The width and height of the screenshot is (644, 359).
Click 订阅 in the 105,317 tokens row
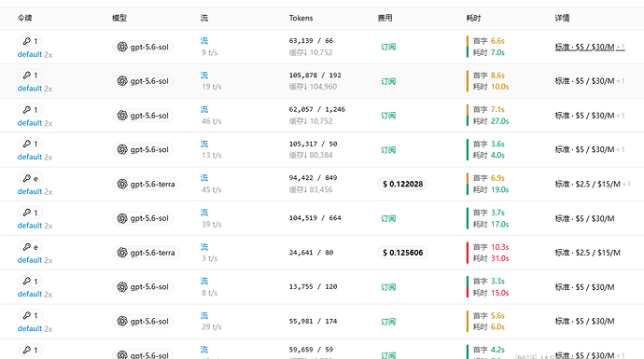pos(388,150)
